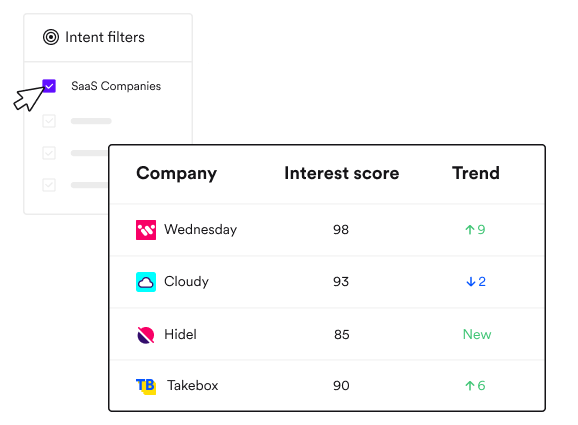Click the Intent filters target icon

(51, 37)
